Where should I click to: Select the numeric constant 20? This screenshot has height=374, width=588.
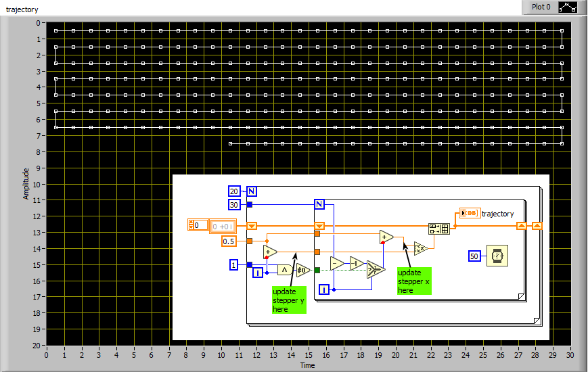point(234,191)
